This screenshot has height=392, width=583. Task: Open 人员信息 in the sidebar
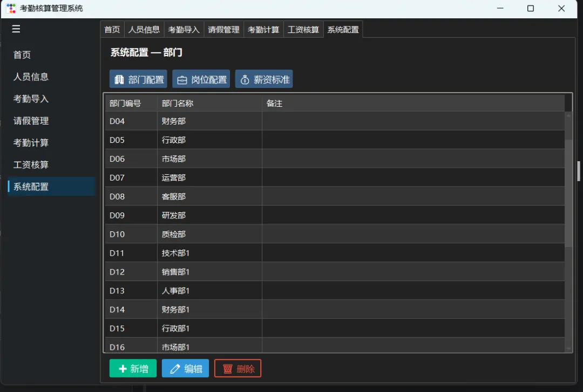click(x=51, y=77)
